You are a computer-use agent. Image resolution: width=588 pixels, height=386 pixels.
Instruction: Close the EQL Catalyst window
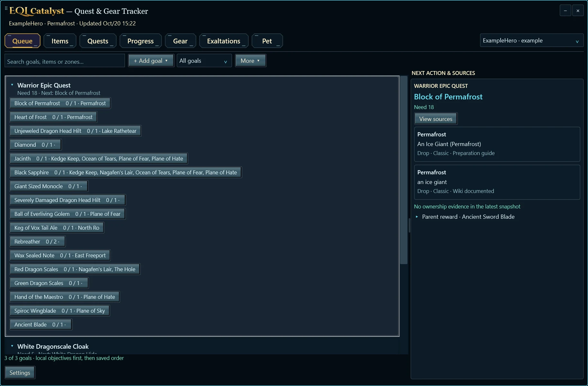[x=578, y=11]
